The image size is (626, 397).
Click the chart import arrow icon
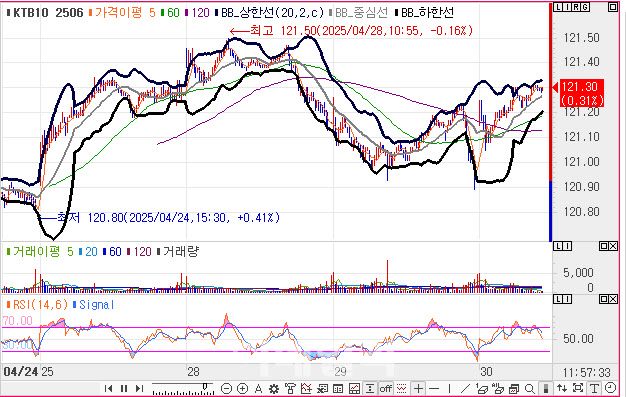coord(322,388)
